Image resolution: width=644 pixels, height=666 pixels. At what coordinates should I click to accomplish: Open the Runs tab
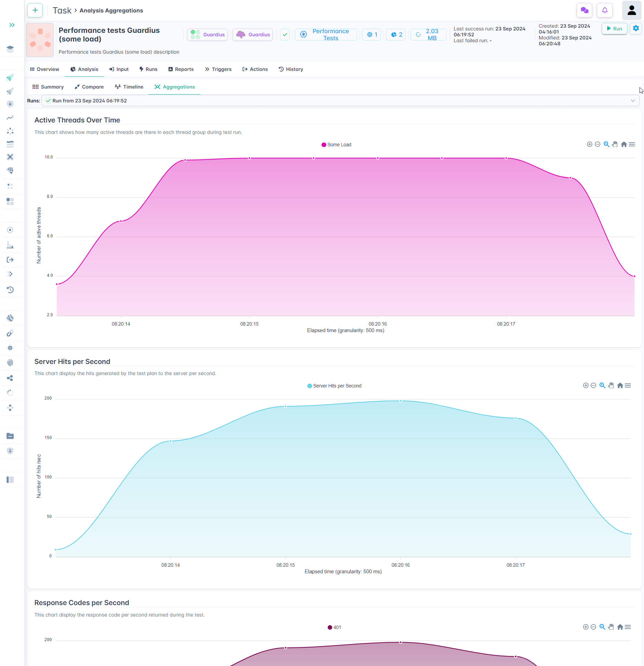(148, 69)
